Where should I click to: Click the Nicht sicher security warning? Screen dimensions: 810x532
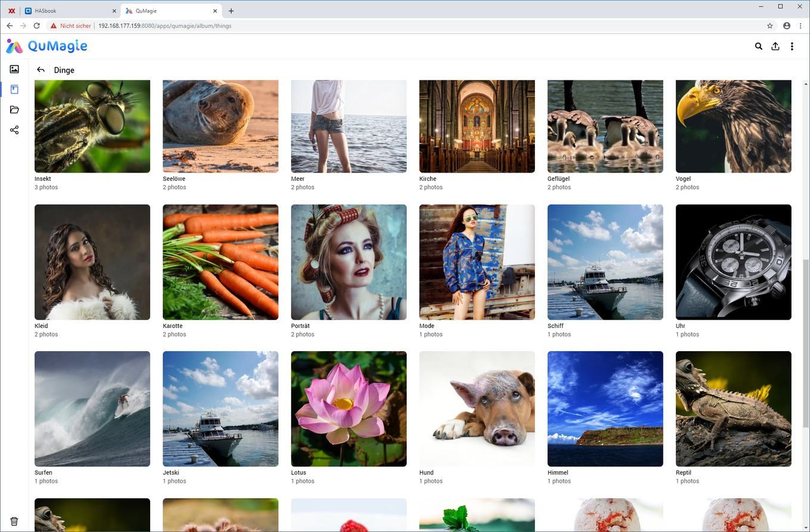(71, 26)
